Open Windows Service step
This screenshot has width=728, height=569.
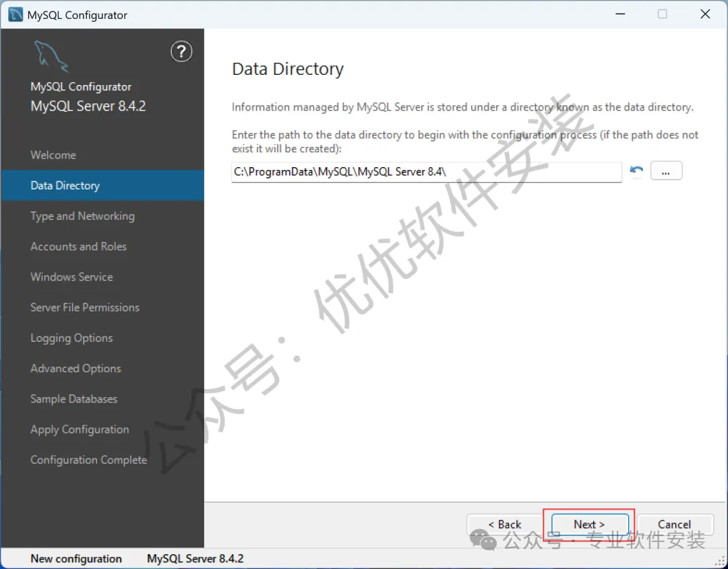[102, 277]
